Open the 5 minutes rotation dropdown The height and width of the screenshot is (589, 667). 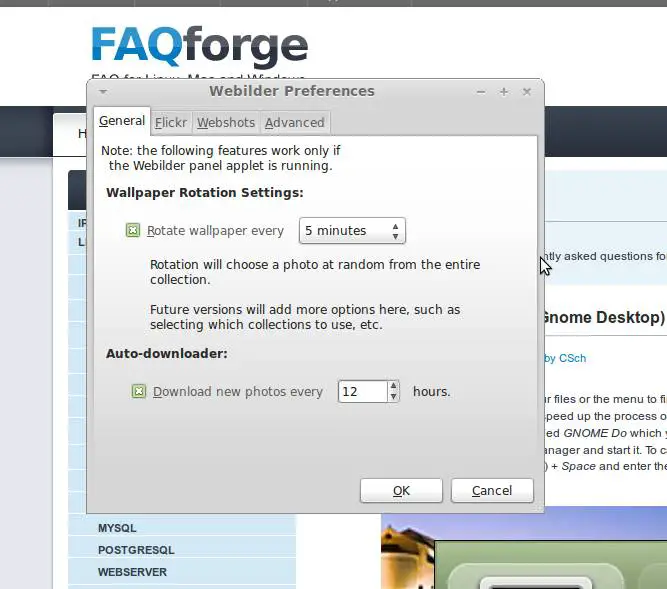[x=352, y=230]
